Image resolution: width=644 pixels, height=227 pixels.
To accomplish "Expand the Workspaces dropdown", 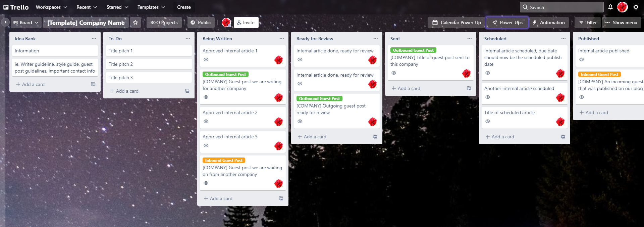I will point(51,7).
